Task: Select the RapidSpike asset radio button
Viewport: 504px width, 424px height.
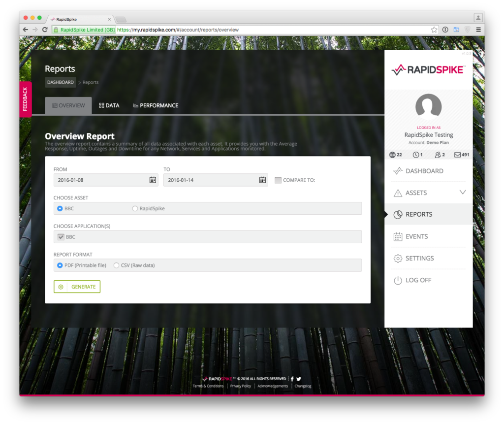Action: point(134,208)
